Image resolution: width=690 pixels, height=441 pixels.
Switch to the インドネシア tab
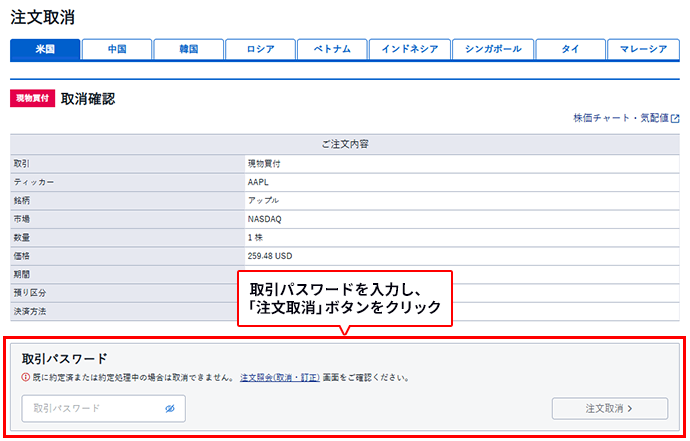407,49
